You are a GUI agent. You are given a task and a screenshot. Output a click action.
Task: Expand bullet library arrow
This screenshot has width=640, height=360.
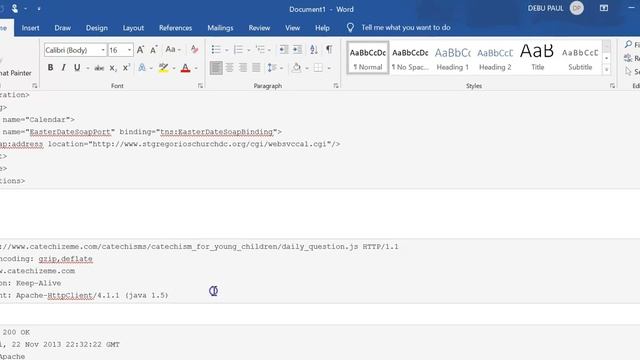pyautogui.click(x=227, y=50)
